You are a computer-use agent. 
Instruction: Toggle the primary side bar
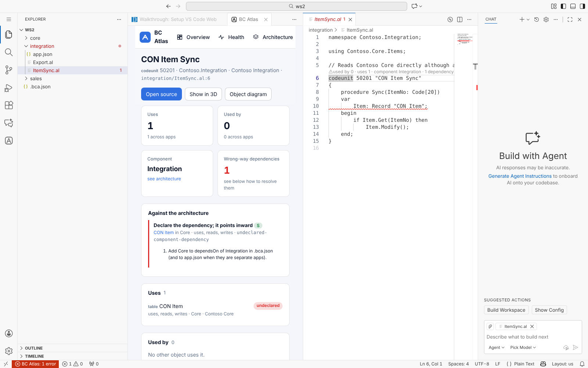[x=563, y=6]
